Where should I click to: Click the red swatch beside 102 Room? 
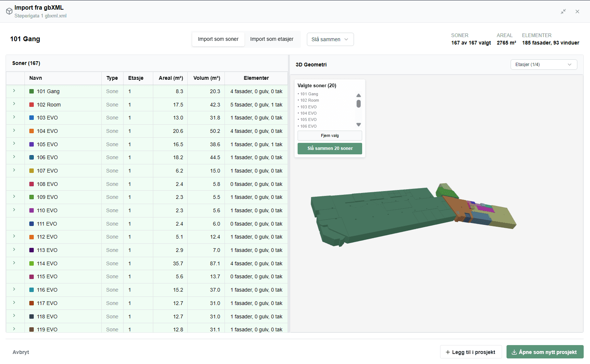coord(32,105)
